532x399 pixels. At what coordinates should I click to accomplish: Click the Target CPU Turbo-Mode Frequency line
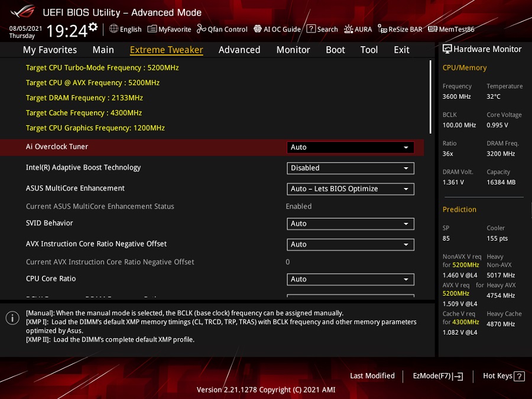(102, 67)
